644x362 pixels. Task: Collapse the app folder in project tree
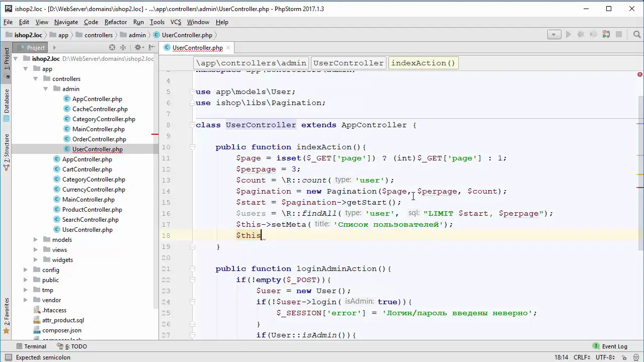pyautogui.click(x=26, y=69)
